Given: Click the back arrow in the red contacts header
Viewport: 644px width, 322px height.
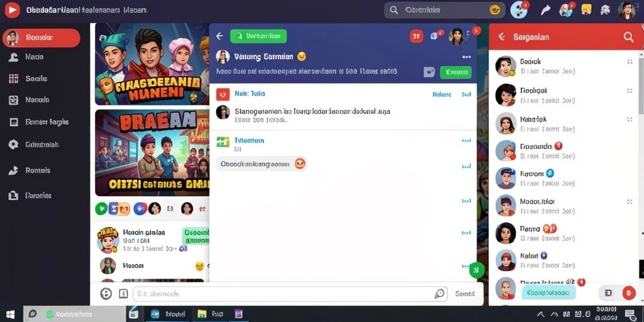Looking at the screenshot, I should click(x=501, y=37).
